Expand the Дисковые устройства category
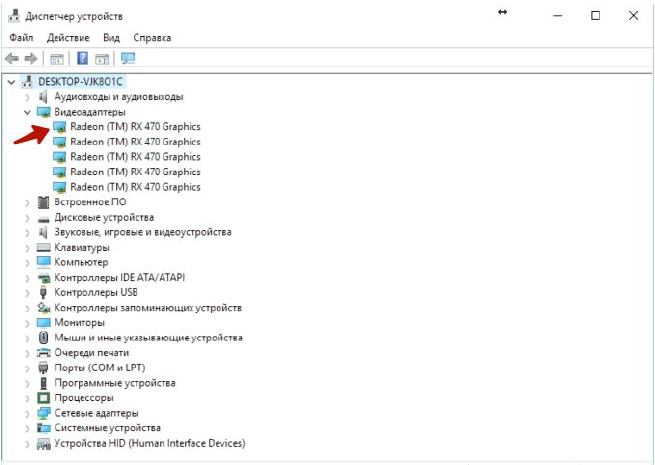 point(28,218)
